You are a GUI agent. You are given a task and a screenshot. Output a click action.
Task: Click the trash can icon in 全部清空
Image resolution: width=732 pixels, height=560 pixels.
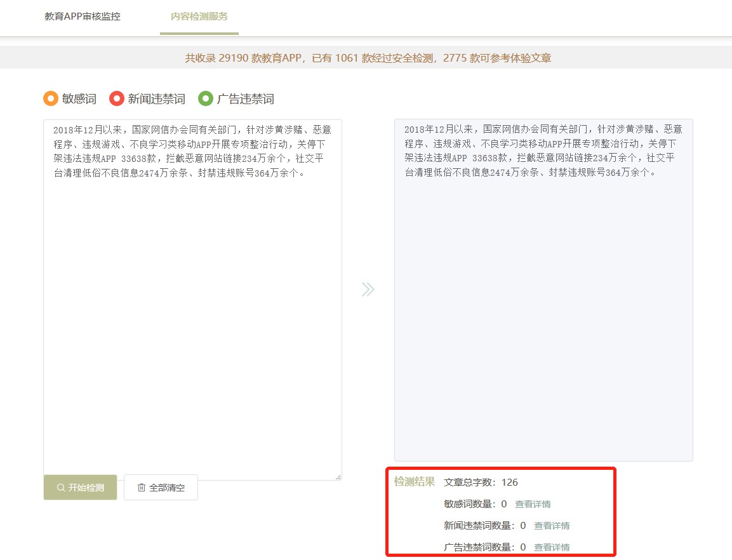[142, 488]
